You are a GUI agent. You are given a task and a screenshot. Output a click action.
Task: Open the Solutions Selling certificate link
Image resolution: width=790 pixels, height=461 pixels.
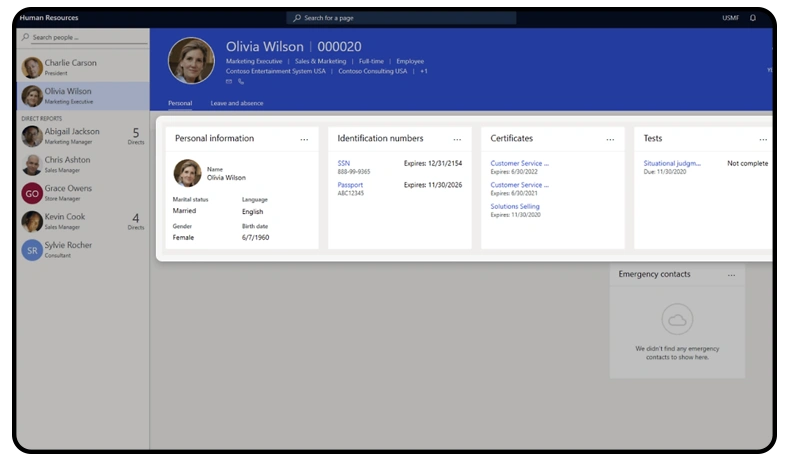coord(515,206)
